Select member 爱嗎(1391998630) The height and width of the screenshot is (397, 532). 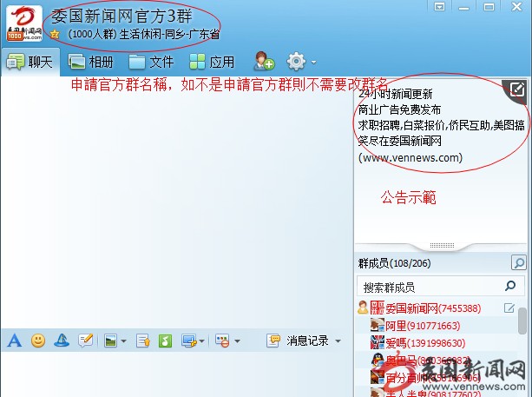[x=425, y=343]
